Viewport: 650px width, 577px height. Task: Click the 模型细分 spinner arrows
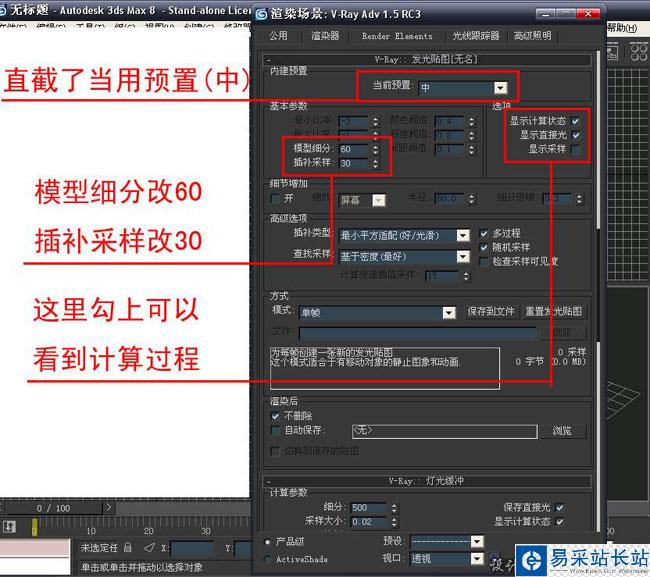pos(375,149)
